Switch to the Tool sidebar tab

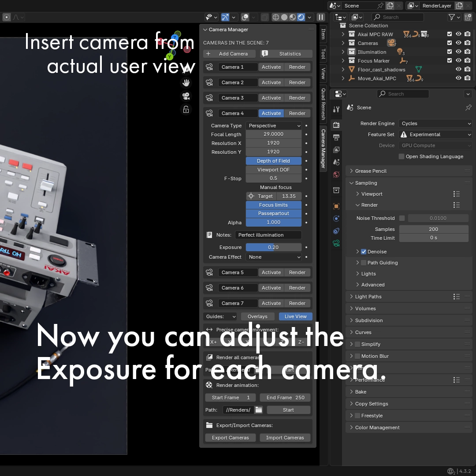[x=324, y=53]
